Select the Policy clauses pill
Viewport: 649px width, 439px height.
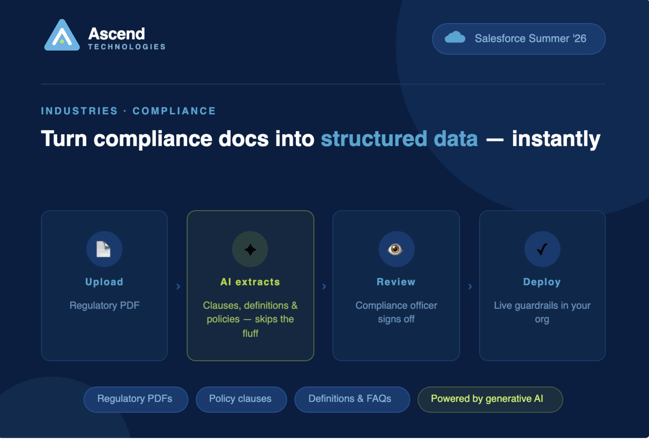click(x=240, y=399)
